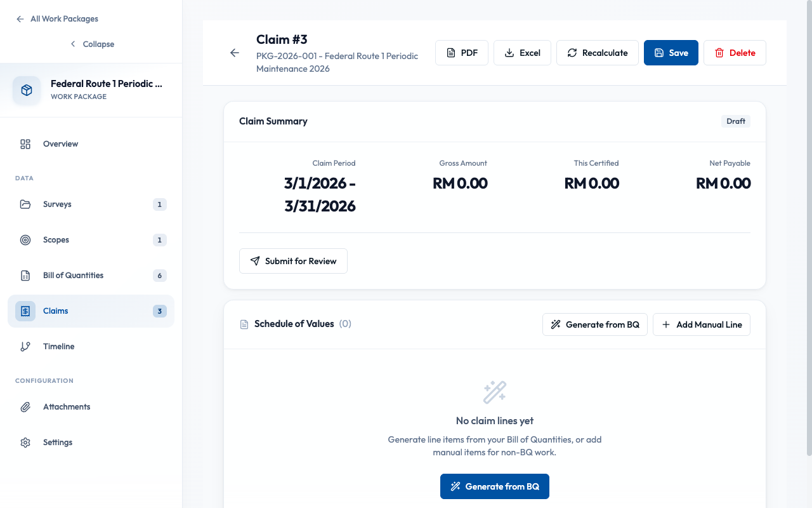Click Add Manual Line
812x508 pixels.
pyautogui.click(x=702, y=324)
